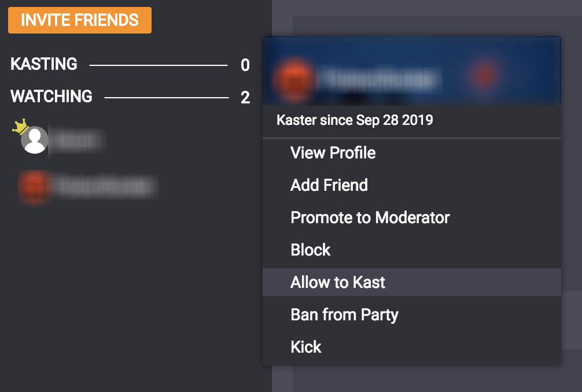Click the Watching count of 2
This screenshot has width=582, height=392.
point(245,98)
